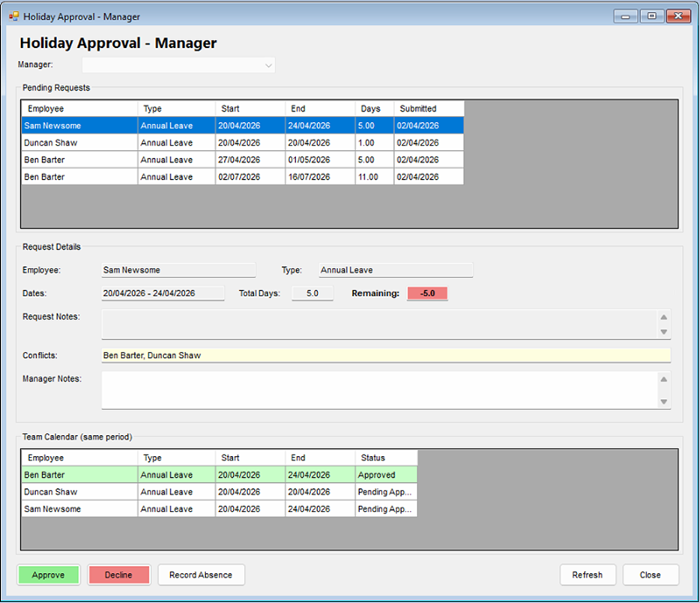Image resolution: width=700 pixels, height=603 pixels.
Task: Click Request Notes scroll-up arrow
Action: 664,317
